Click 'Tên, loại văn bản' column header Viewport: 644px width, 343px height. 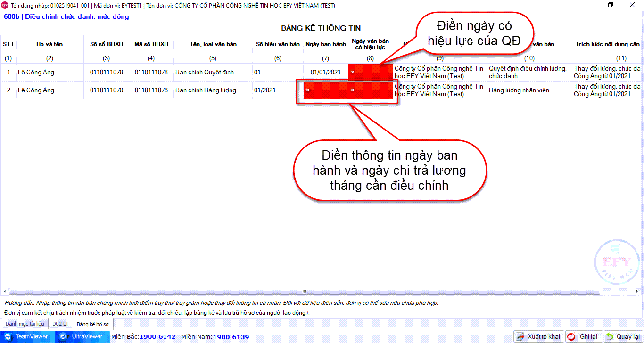pyautogui.click(x=213, y=44)
